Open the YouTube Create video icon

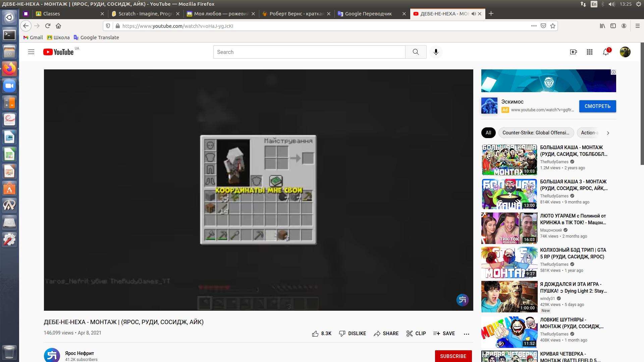click(x=573, y=52)
